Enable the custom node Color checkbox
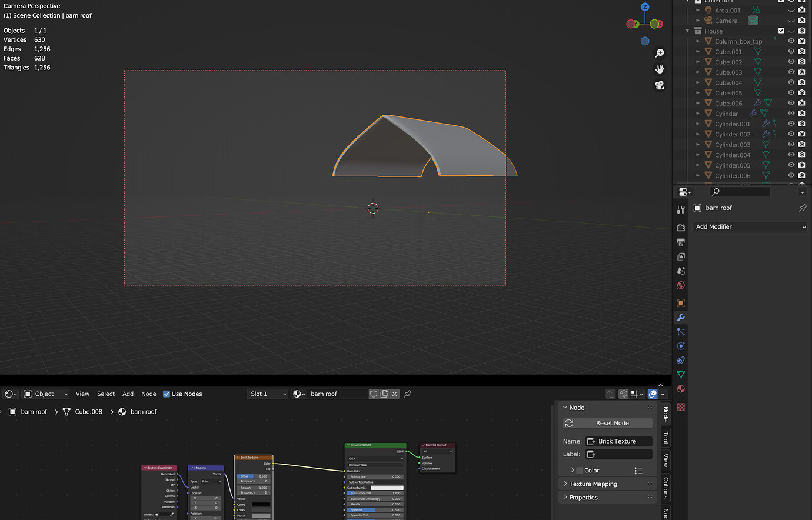Image resolution: width=812 pixels, height=520 pixels. coord(580,471)
